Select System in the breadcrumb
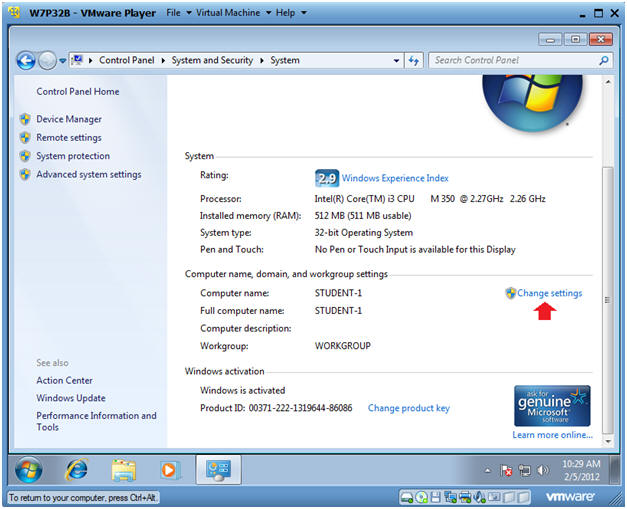This screenshot has height=509, width=627. [285, 60]
